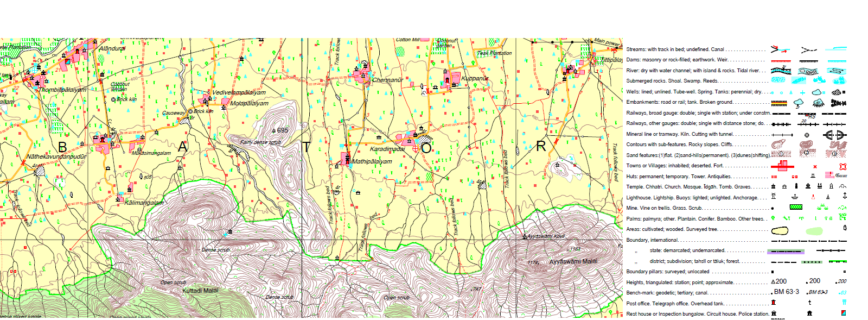868x320 pixels.
Task: Click the Kuppanūr village label
Action: click(475, 78)
